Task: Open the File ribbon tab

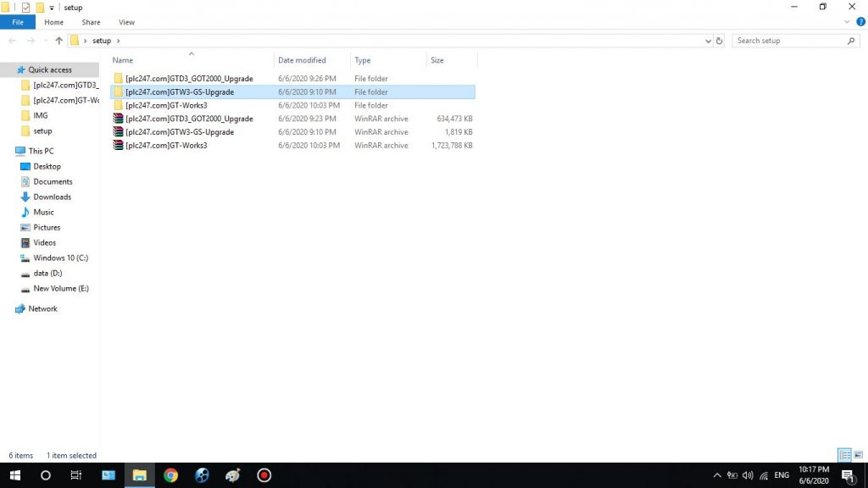Action: tap(18, 22)
